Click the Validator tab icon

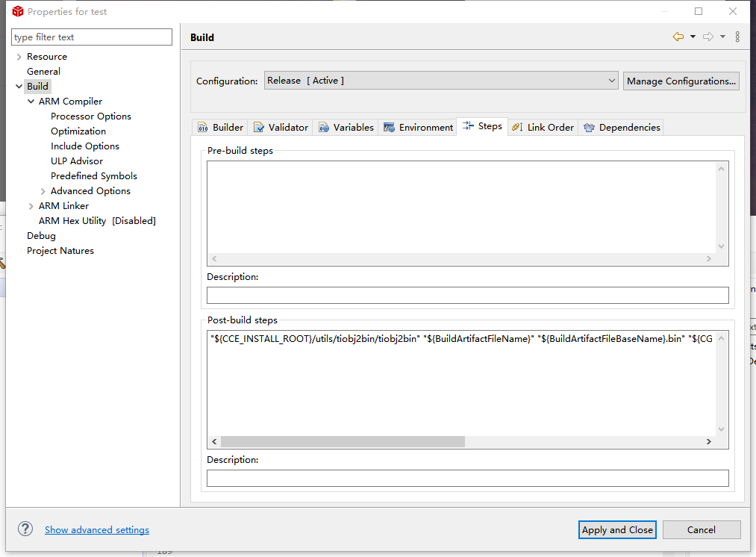click(259, 128)
